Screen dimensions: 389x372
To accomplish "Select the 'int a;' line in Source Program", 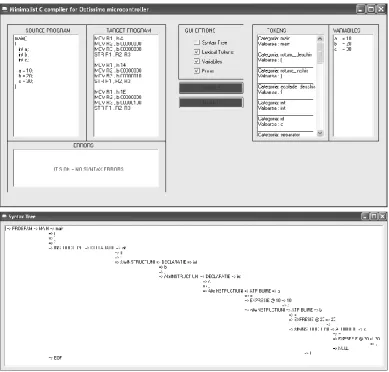I will point(24,49).
